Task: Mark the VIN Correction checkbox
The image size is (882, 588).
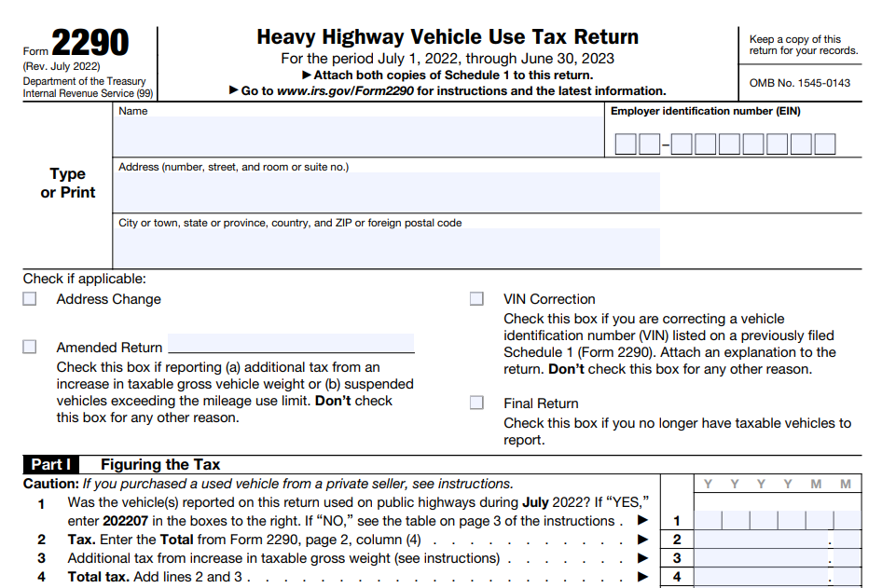Action: [x=476, y=298]
